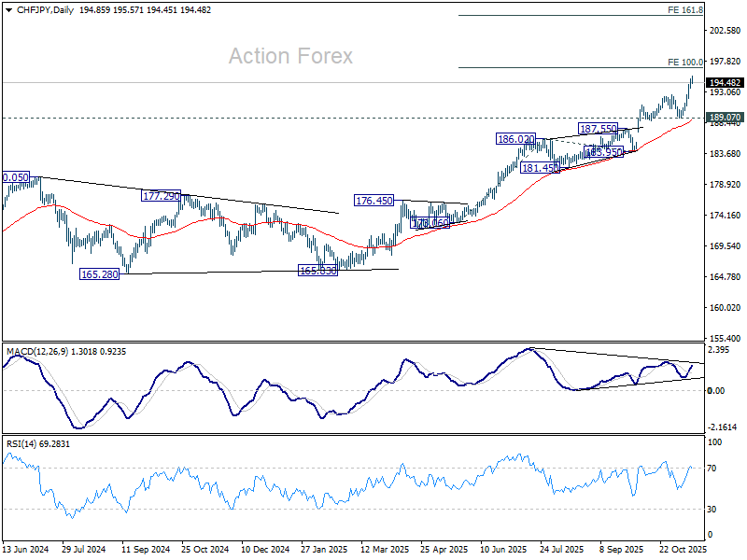
Task: Click the 186.020 price annotation
Action: click(515, 139)
